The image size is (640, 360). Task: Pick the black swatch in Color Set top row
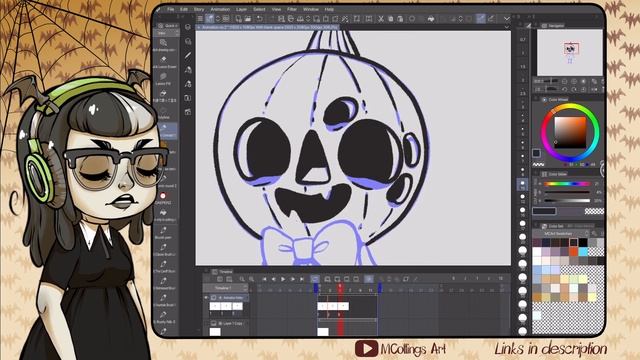click(583, 242)
